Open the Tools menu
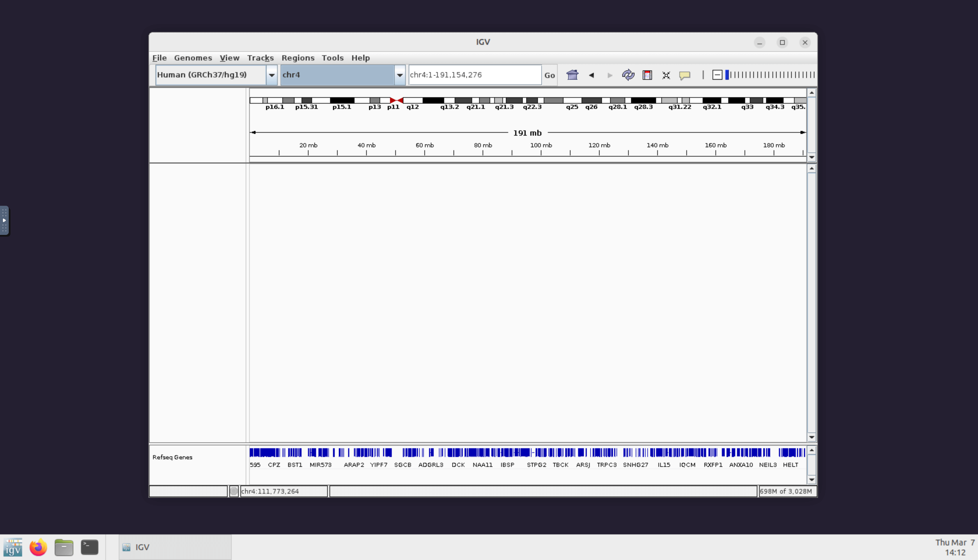Screen dimensions: 978x560 point(333,58)
